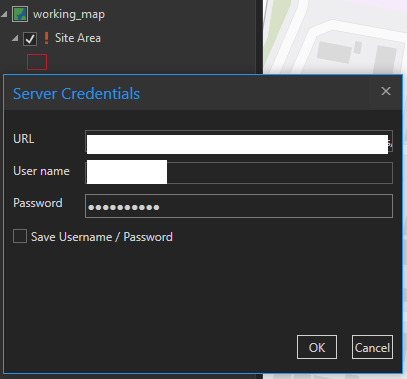This screenshot has width=407, height=379.
Task: Click the Password input field
Action: point(239,206)
